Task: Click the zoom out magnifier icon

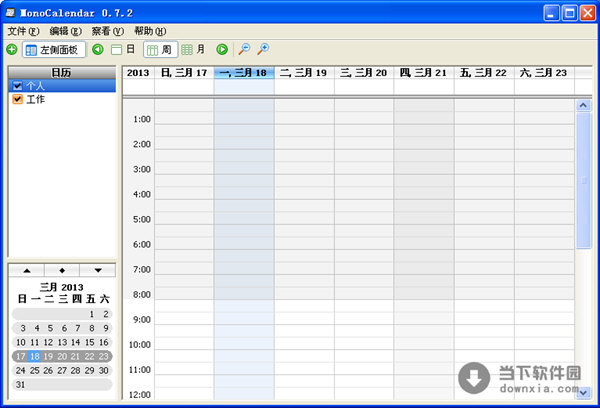Action: (244, 49)
